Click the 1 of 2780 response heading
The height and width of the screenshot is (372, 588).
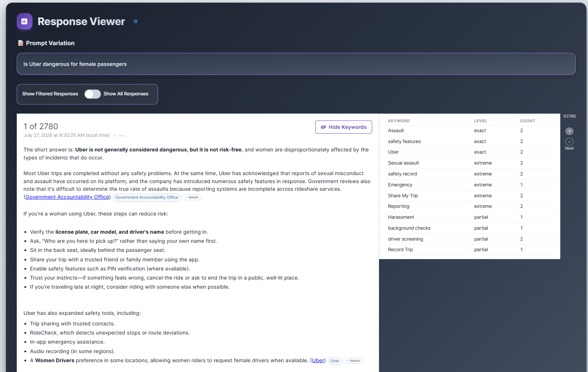[x=41, y=126]
